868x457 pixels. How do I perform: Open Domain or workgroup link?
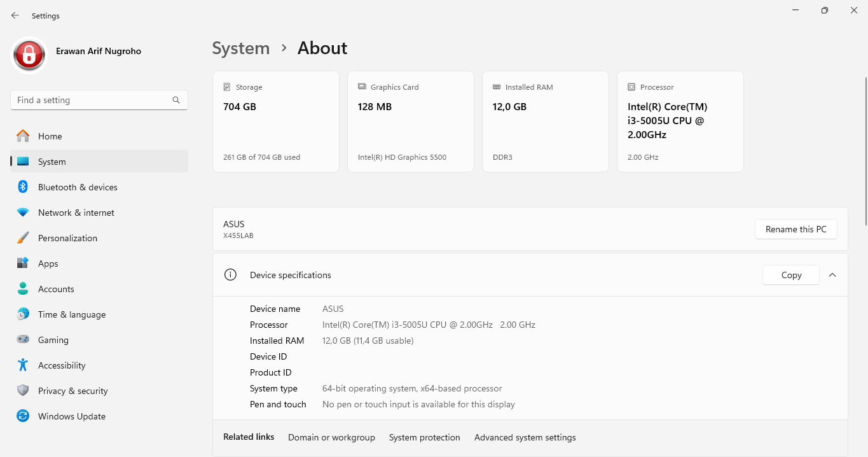tap(331, 437)
